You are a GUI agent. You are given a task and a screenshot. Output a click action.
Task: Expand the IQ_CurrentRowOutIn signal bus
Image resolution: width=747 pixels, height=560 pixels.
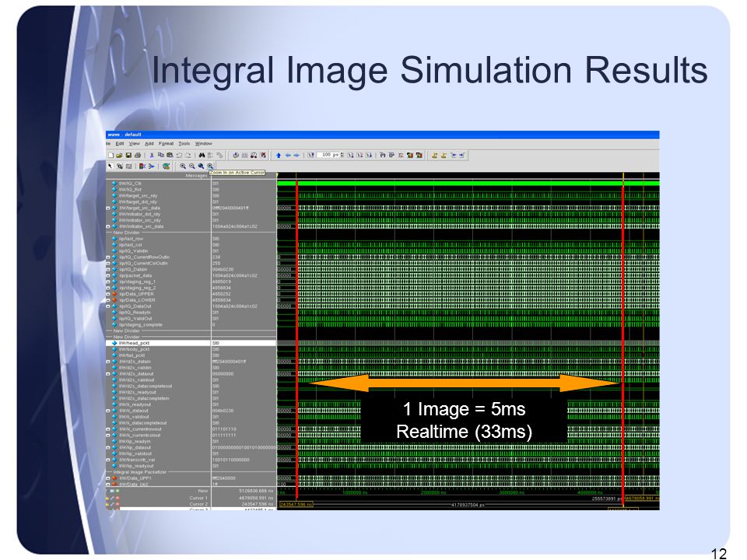coord(108,257)
